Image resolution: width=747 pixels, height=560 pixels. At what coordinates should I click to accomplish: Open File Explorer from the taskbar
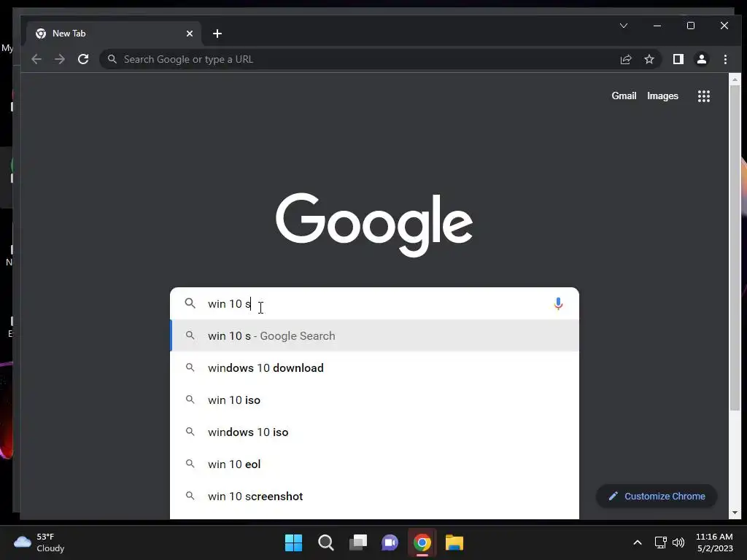tap(454, 542)
